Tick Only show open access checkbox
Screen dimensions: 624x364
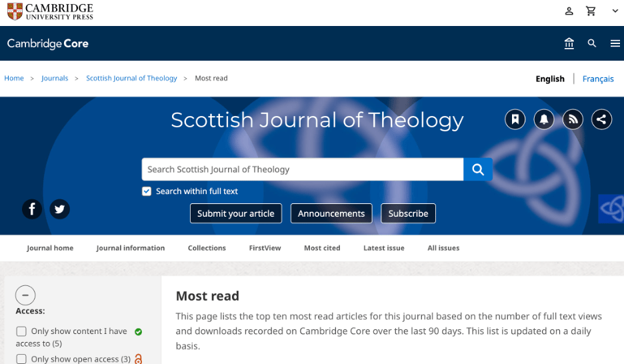(21, 359)
